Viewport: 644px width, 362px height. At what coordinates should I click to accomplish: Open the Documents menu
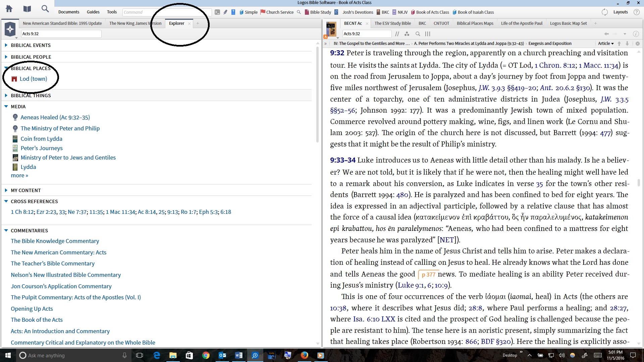tap(69, 12)
